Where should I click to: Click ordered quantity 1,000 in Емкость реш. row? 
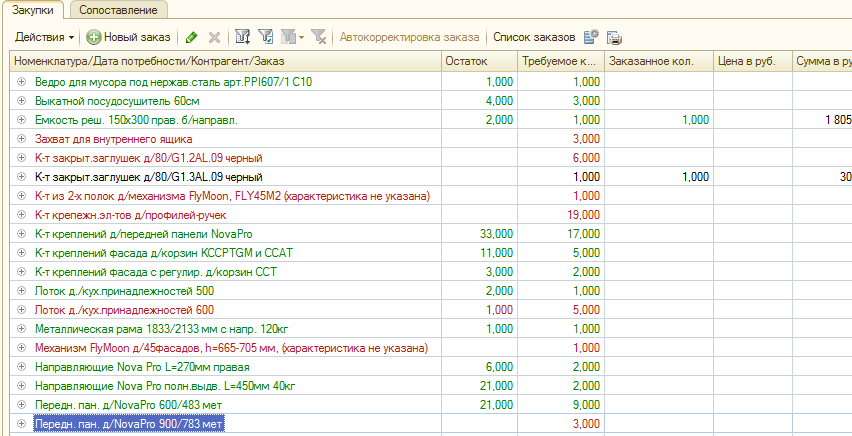pos(695,120)
